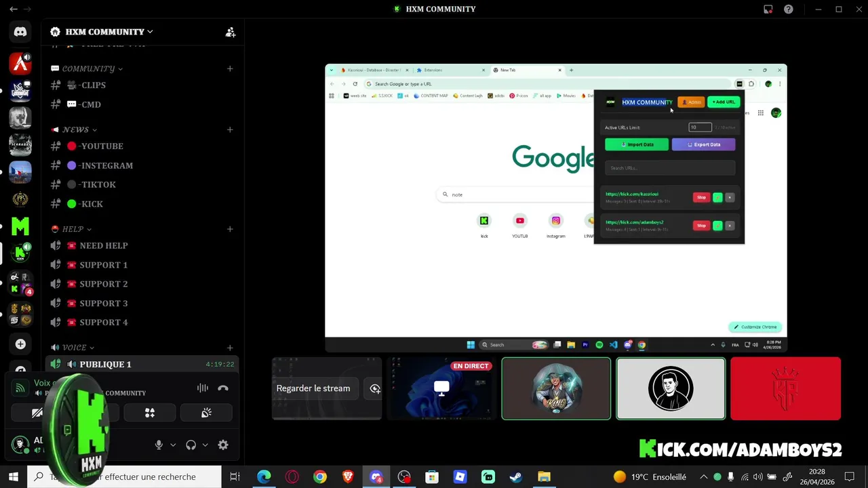Viewport: 868px width, 488px height.
Task: Click Export Data in streamed popup
Action: (703, 144)
